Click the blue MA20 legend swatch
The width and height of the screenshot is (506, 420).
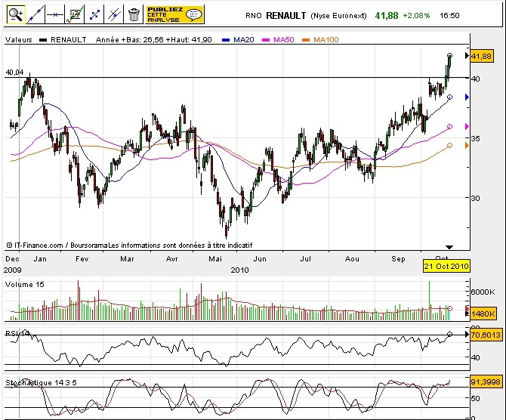pyautogui.click(x=226, y=40)
